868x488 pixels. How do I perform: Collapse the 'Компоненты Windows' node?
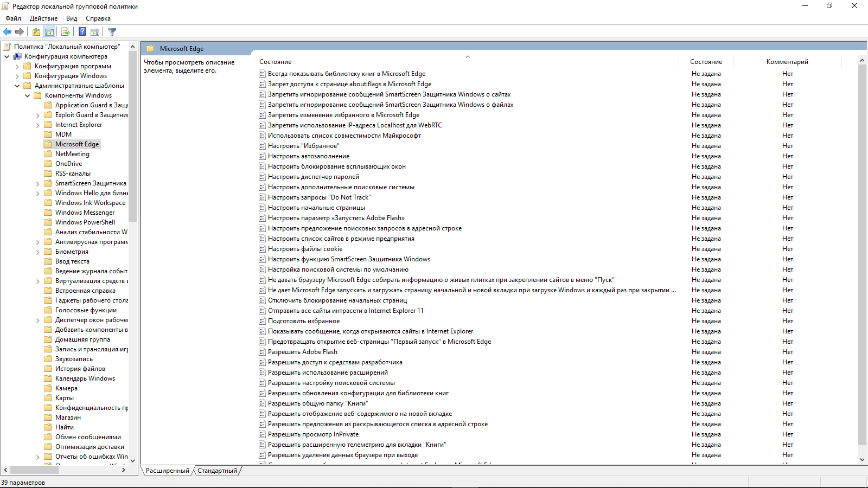pyautogui.click(x=27, y=95)
